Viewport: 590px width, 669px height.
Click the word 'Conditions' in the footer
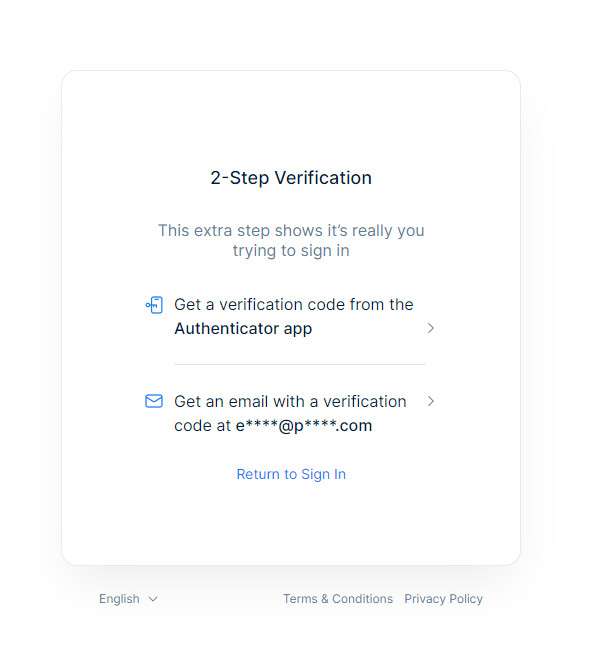[x=362, y=599]
